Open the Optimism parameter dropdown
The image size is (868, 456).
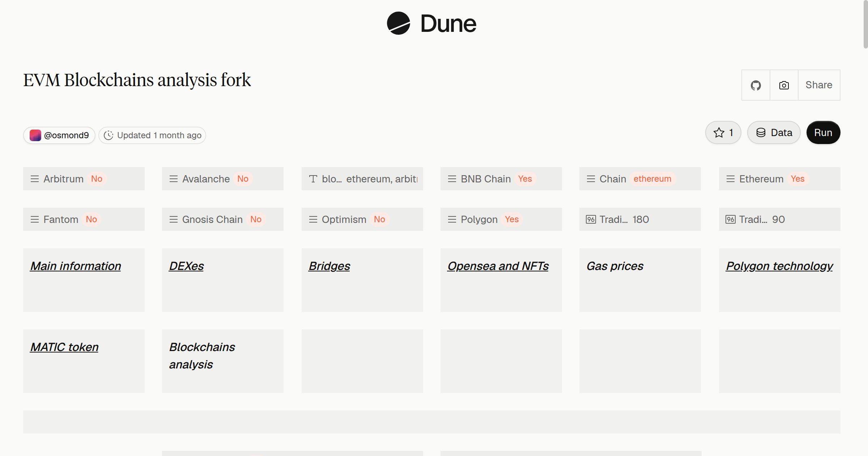(x=362, y=219)
